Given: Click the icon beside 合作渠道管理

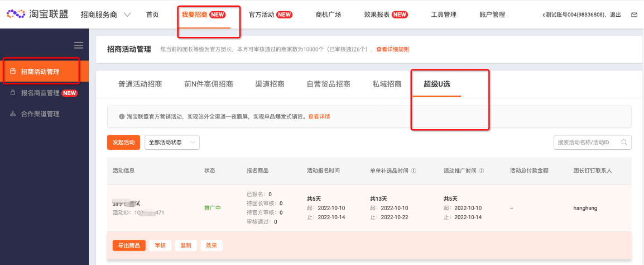Looking at the screenshot, I should (13, 114).
